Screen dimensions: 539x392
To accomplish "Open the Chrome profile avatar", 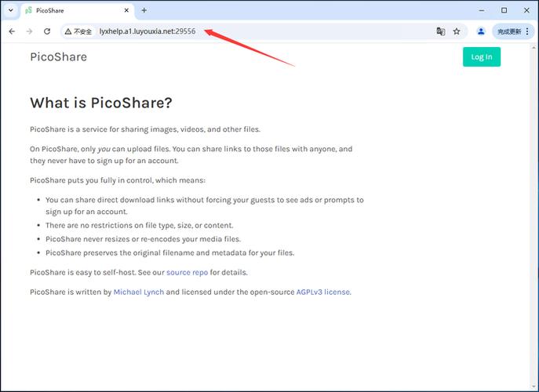I will 481,31.
